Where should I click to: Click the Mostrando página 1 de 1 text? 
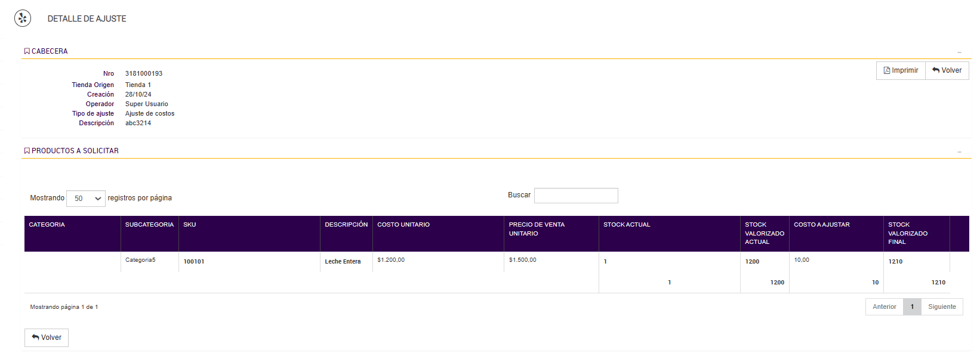coord(64,307)
